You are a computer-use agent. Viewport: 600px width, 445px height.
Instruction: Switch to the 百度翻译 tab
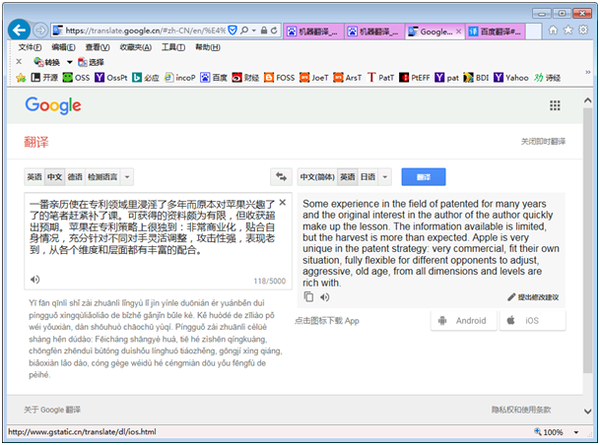click(x=495, y=31)
